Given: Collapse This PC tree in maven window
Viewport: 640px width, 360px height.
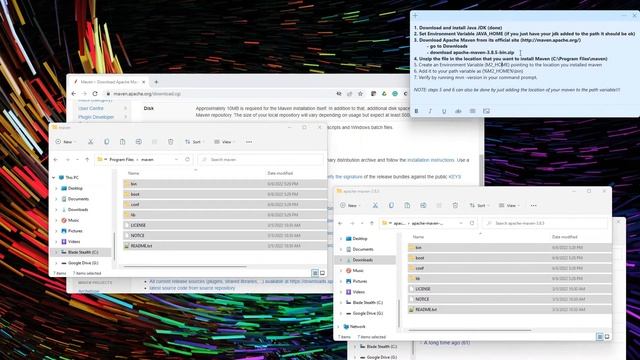Looking at the screenshot, I should tap(53, 178).
